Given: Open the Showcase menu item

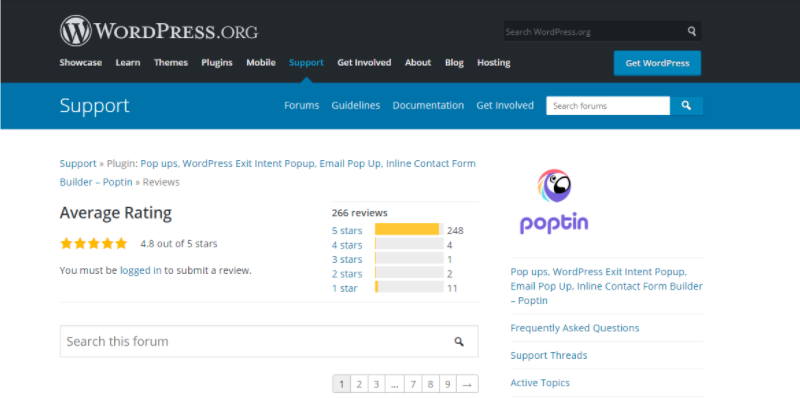Looking at the screenshot, I should pyautogui.click(x=81, y=63).
